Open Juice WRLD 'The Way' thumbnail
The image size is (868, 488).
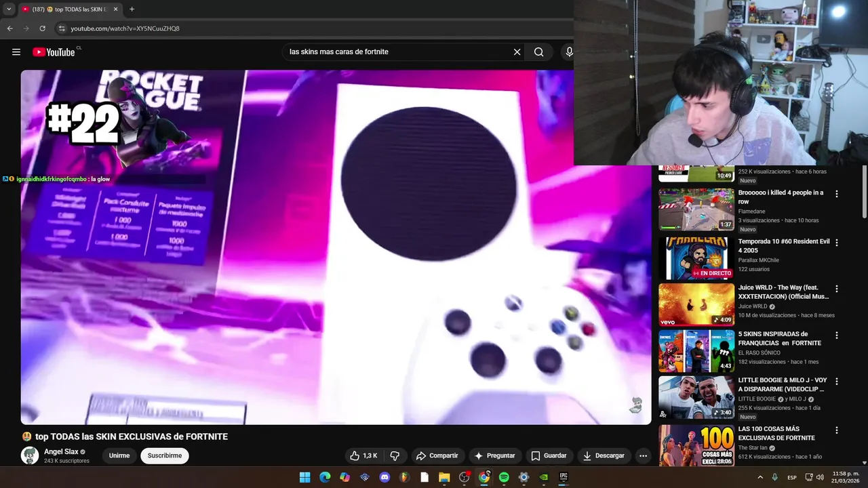(696, 304)
